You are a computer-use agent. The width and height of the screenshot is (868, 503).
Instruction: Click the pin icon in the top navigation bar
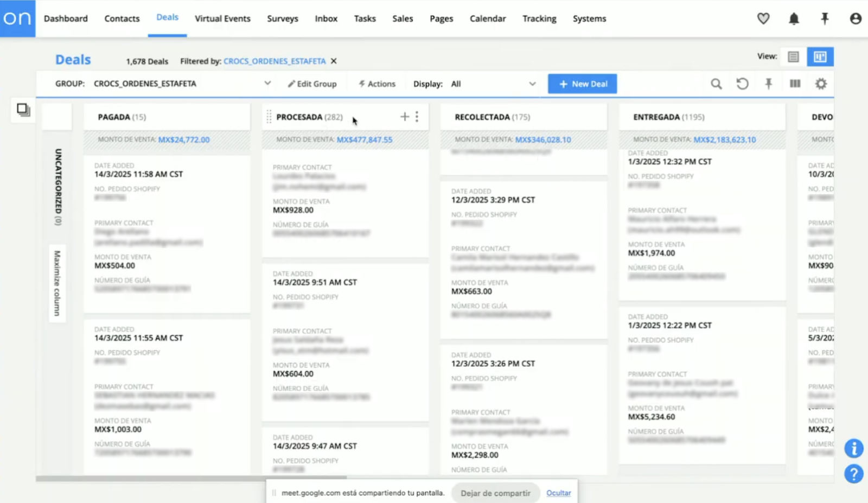[825, 18]
